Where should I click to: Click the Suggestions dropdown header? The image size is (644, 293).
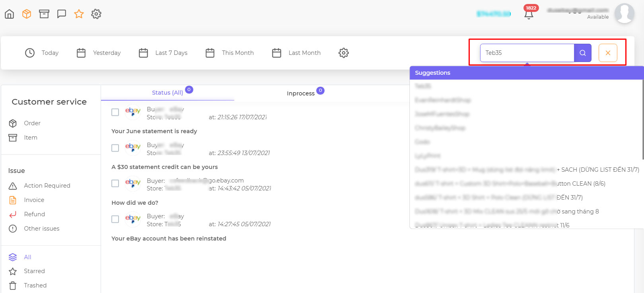[x=527, y=73]
